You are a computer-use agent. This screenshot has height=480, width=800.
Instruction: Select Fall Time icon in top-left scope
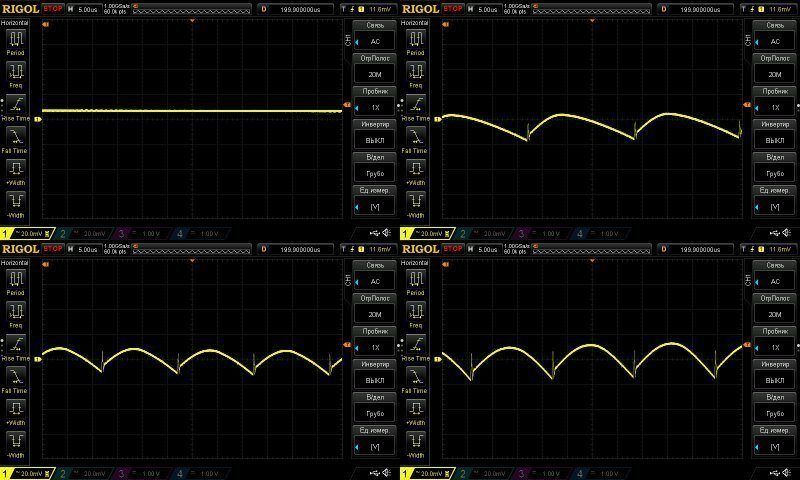16,136
